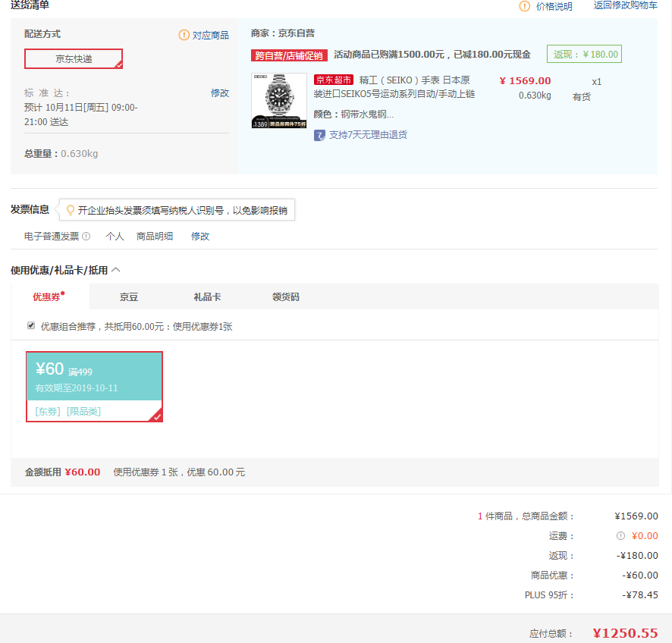672x643 pixels.
Task: Click the 返现 ¥180.00 cashback badge
Action: point(584,54)
